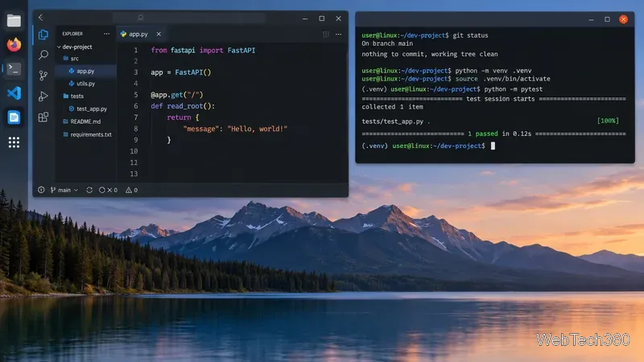Open app.py in the file explorer

click(x=86, y=71)
